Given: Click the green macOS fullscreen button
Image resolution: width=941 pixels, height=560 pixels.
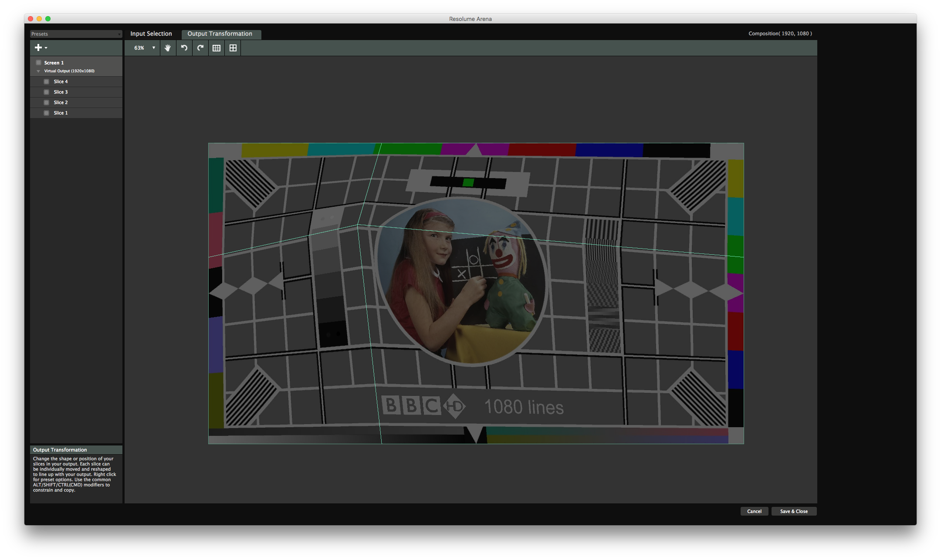Looking at the screenshot, I should click(48, 19).
